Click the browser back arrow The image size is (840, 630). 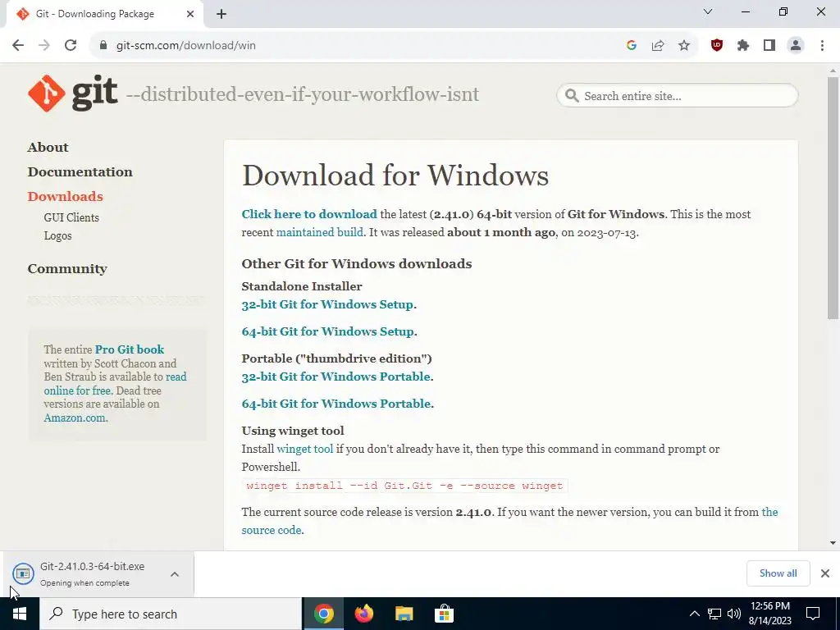18,46
